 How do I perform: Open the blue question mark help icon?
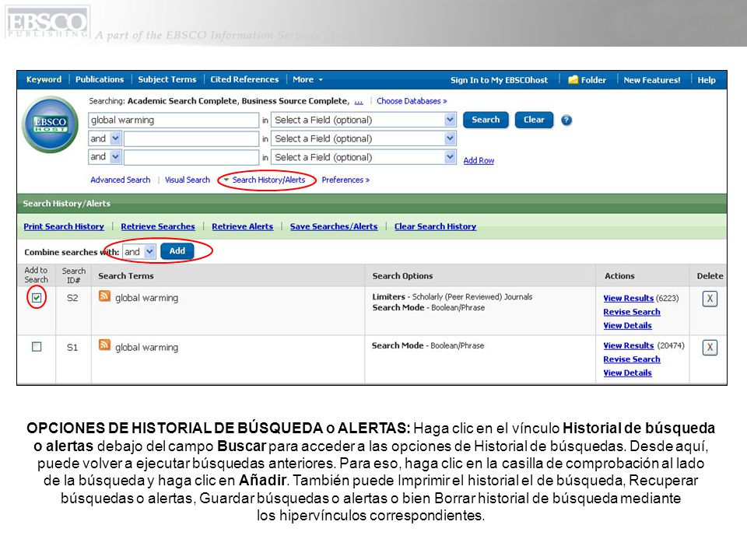[x=566, y=120]
